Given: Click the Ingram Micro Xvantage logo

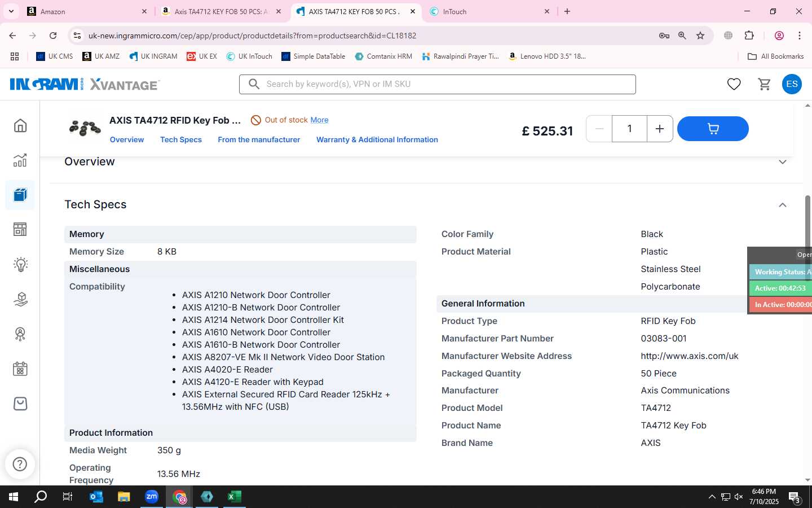Looking at the screenshot, I should pos(85,85).
